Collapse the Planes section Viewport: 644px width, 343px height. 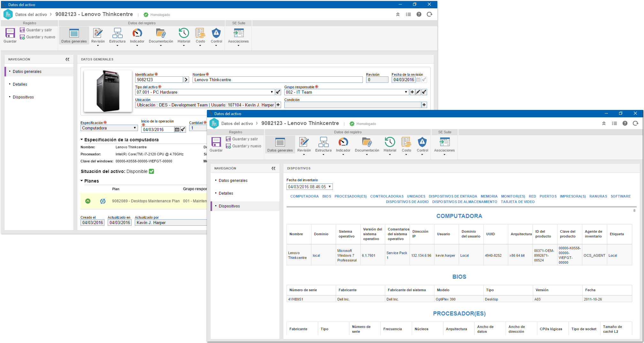(x=82, y=181)
